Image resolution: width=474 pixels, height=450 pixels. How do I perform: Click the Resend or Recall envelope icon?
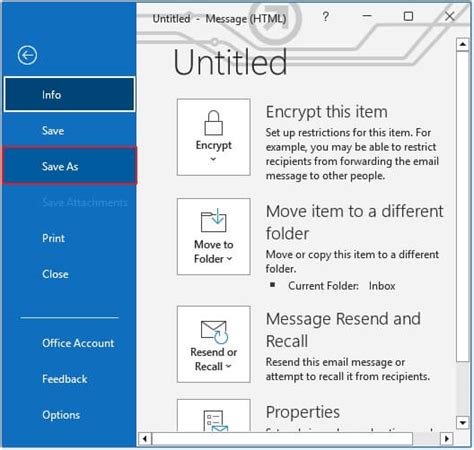(x=214, y=332)
